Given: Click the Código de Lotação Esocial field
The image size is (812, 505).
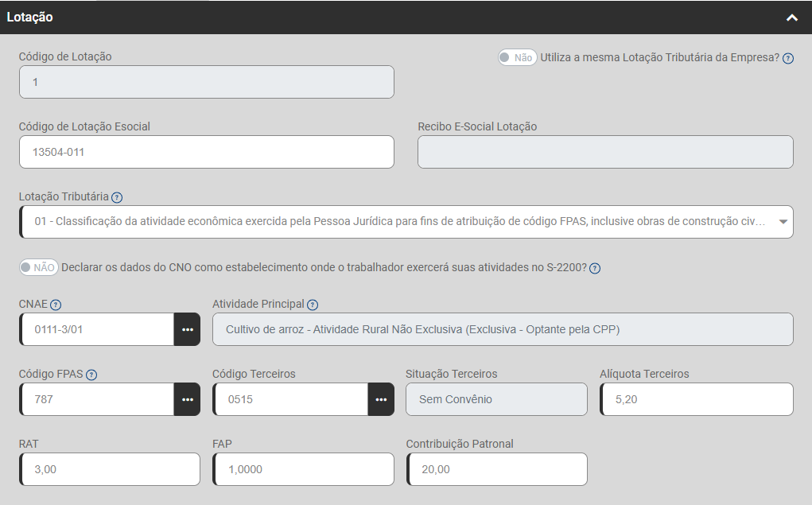Looking at the screenshot, I should pos(207,152).
